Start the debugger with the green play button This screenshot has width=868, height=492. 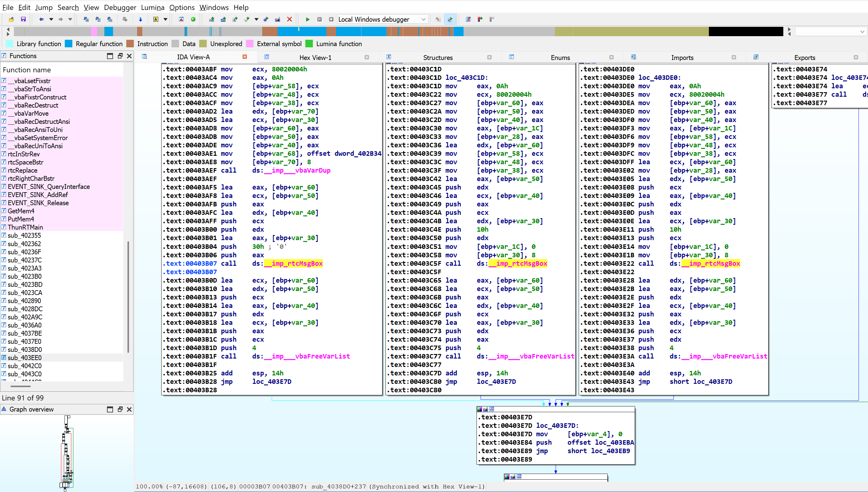pos(308,19)
